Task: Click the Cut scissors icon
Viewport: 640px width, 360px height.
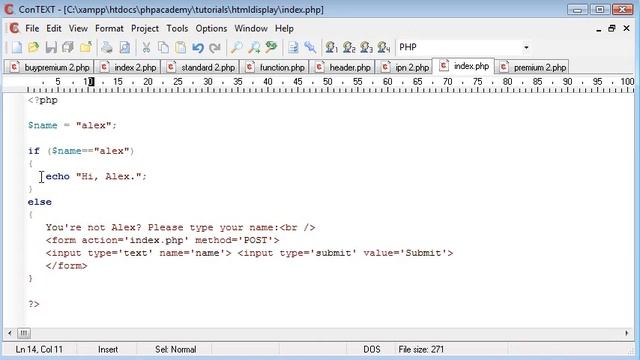Action: (146, 47)
